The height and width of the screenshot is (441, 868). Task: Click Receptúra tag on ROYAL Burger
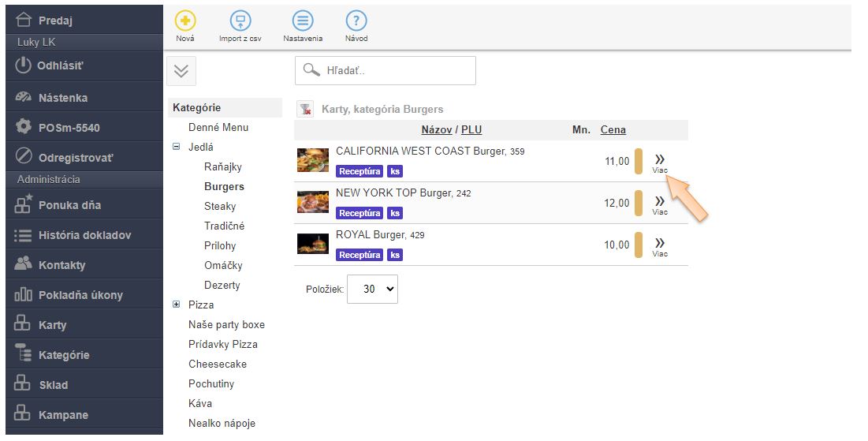[359, 255]
